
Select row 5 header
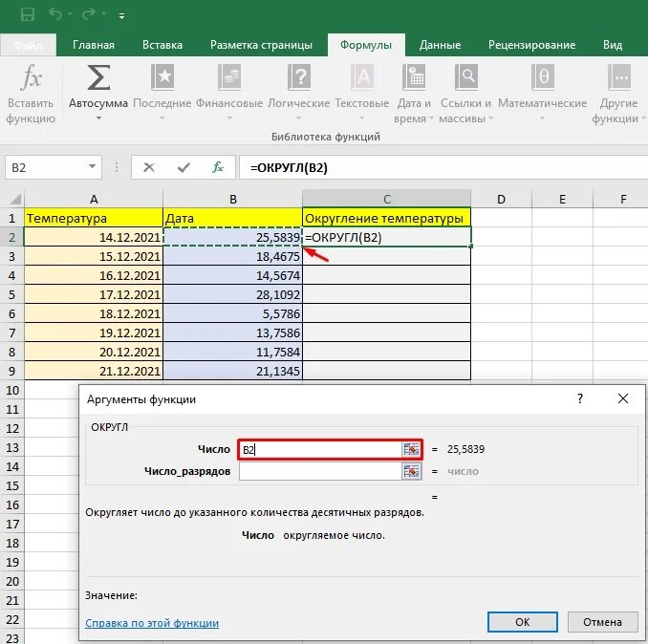click(12, 294)
